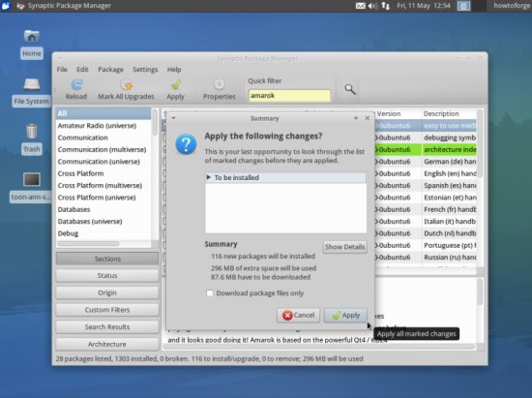Open the File System desktop icon
The width and height of the screenshot is (532, 398).
coord(32,84)
